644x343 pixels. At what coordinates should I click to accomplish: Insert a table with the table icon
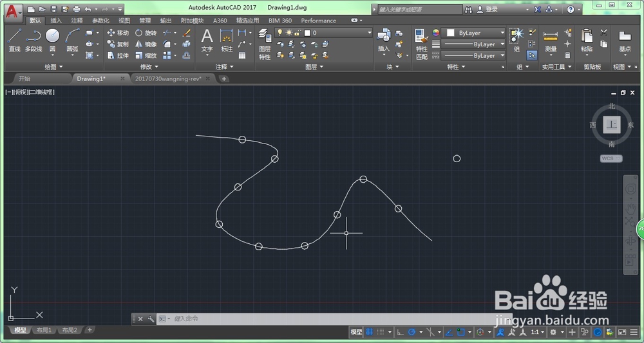(x=242, y=55)
